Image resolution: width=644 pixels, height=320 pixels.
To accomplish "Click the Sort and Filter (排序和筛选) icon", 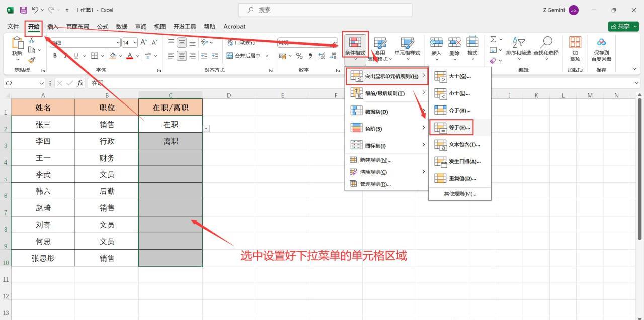I will [x=518, y=42].
